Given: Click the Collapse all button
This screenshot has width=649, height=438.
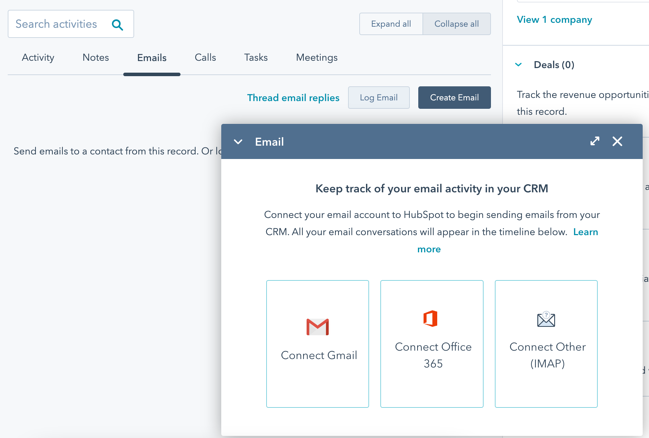Looking at the screenshot, I should (x=457, y=24).
